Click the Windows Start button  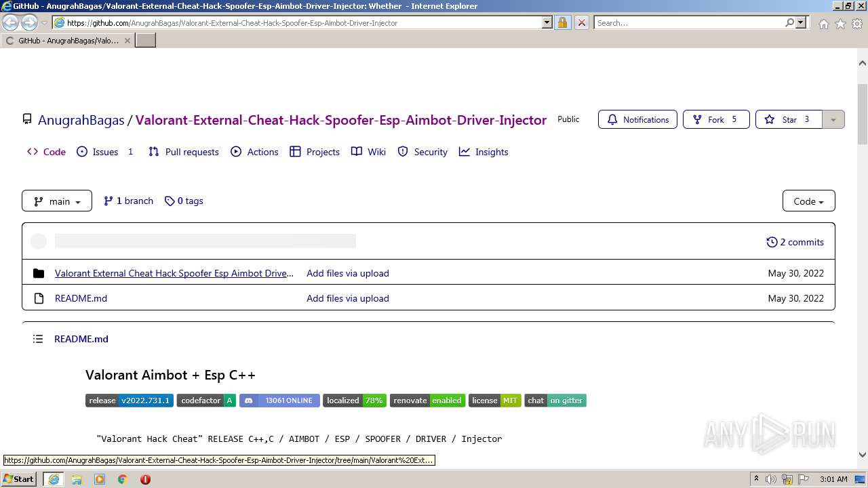19,479
